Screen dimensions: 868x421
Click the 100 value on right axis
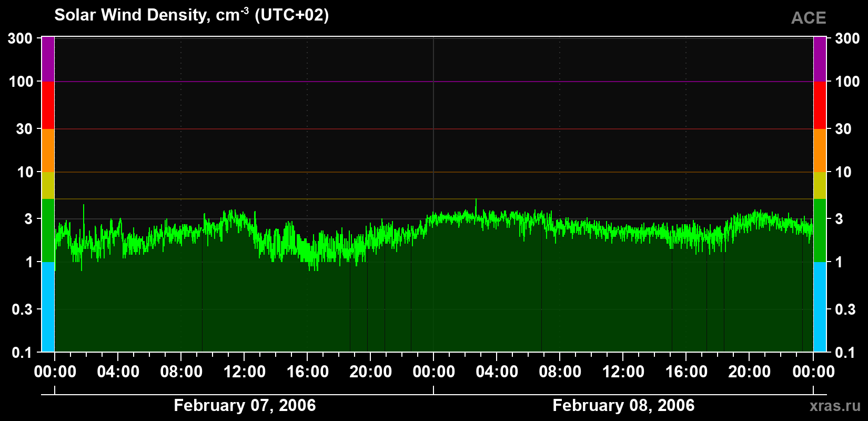pos(847,82)
